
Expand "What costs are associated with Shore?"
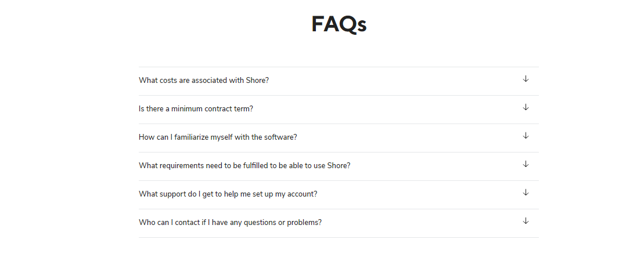point(204,81)
